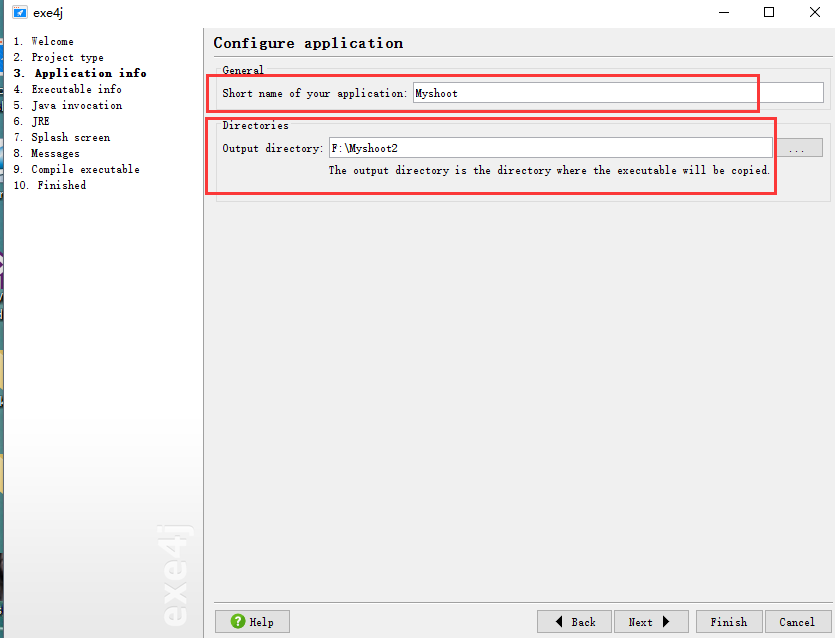Cancel the exe4j wizard
The width and height of the screenshot is (835, 638).
pos(798,621)
